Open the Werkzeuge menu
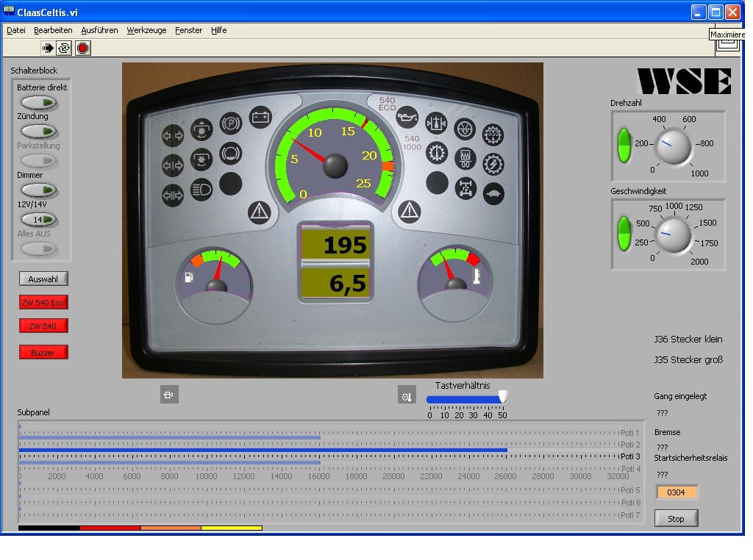 [x=146, y=30]
